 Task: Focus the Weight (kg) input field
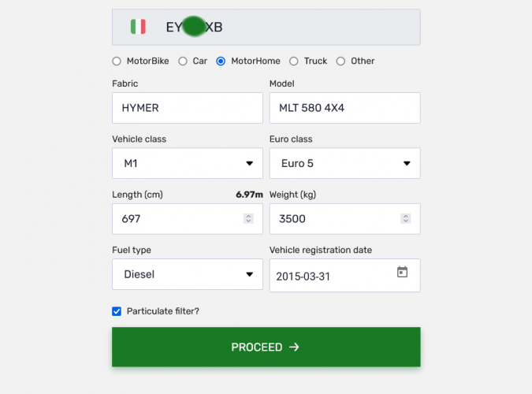(x=335, y=219)
